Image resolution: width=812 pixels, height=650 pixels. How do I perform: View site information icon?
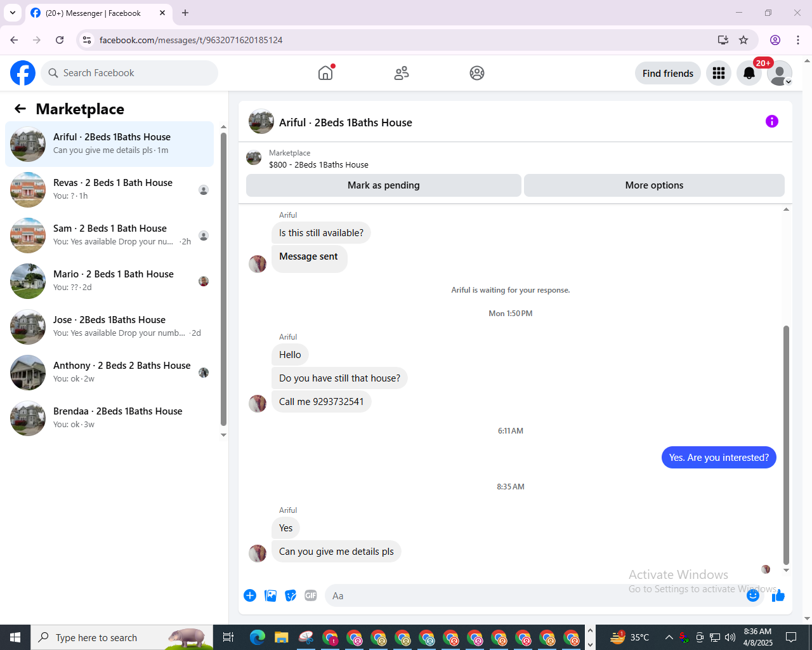88,40
